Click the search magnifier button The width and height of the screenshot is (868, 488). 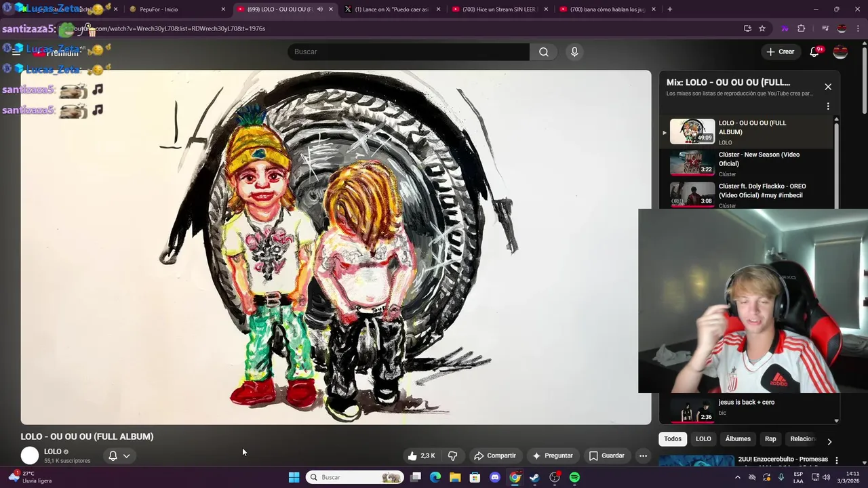[543, 52]
